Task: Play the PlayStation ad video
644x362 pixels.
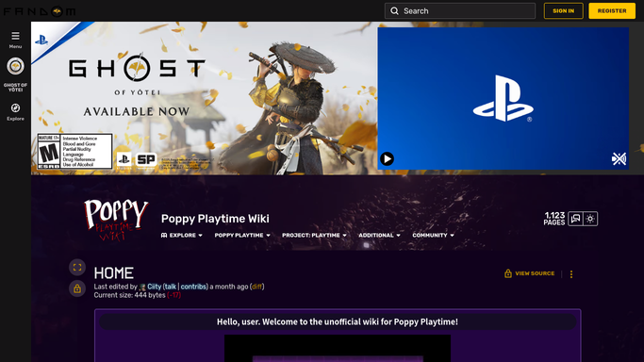Action: tap(387, 158)
